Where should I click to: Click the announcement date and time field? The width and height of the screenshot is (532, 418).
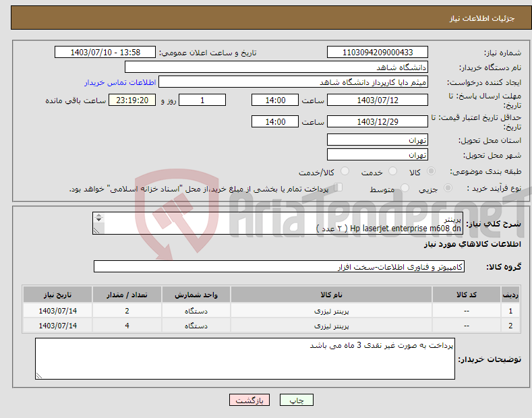tap(105, 53)
